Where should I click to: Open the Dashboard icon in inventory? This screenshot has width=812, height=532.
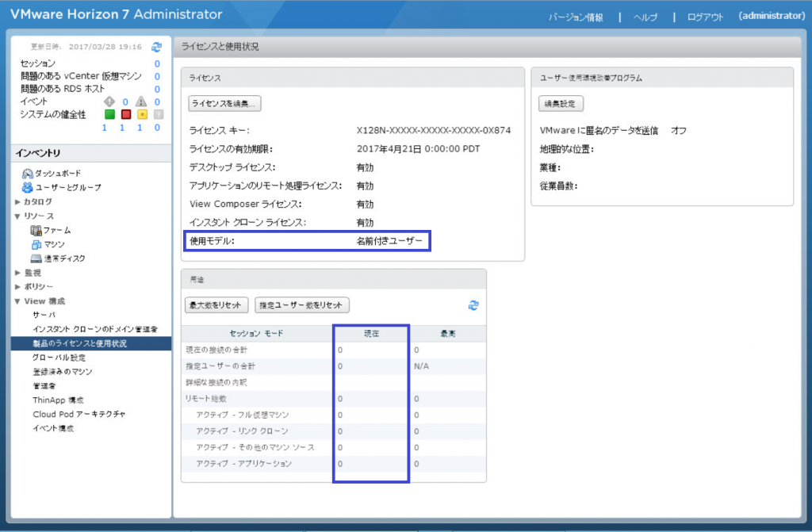pyautogui.click(x=28, y=174)
